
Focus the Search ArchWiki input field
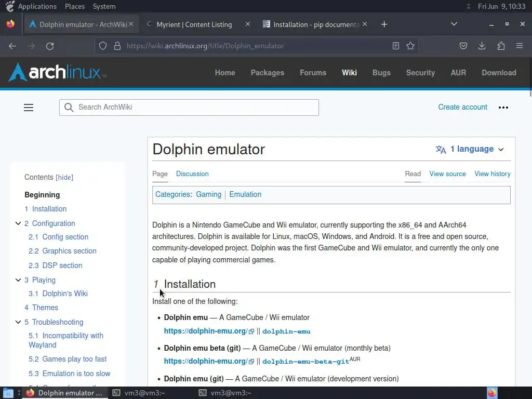(x=189, y=108)
